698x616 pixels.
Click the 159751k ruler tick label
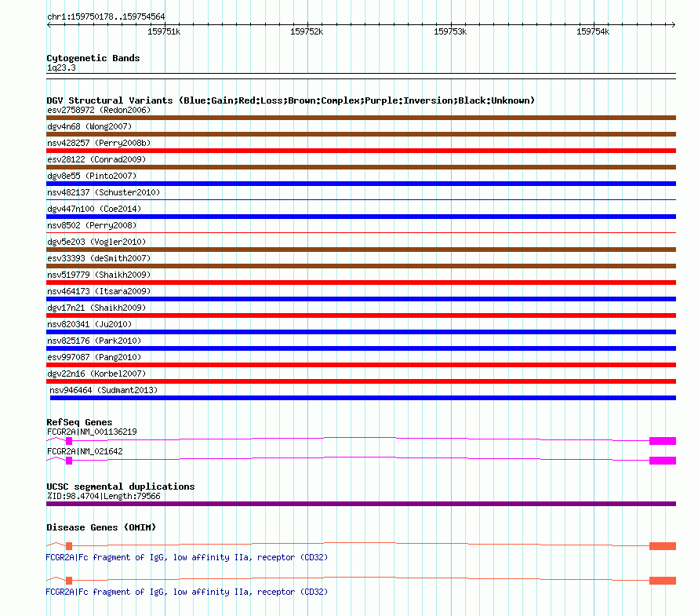point(164,31)
